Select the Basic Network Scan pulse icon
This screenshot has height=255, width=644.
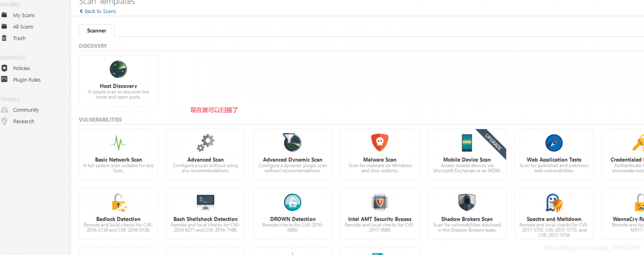pos(118,143)
